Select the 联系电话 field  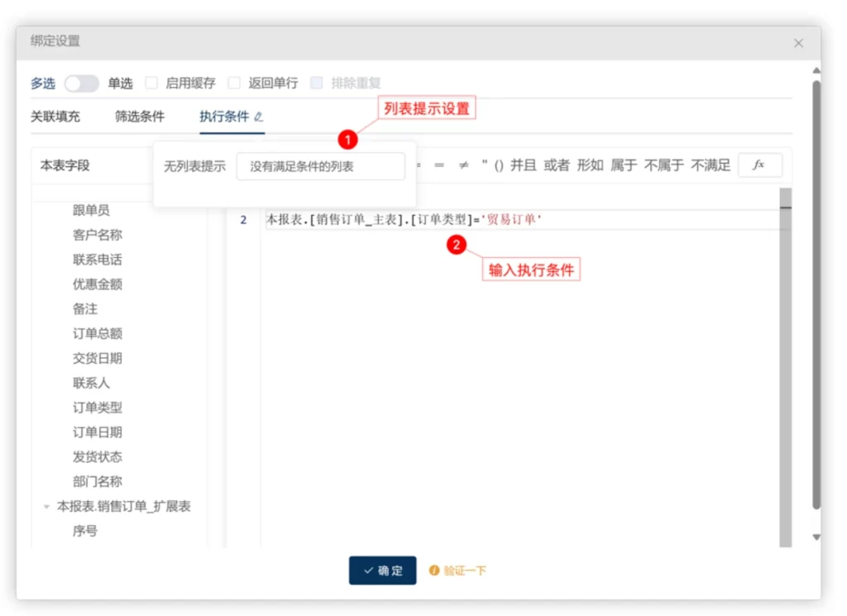point(98,260)
